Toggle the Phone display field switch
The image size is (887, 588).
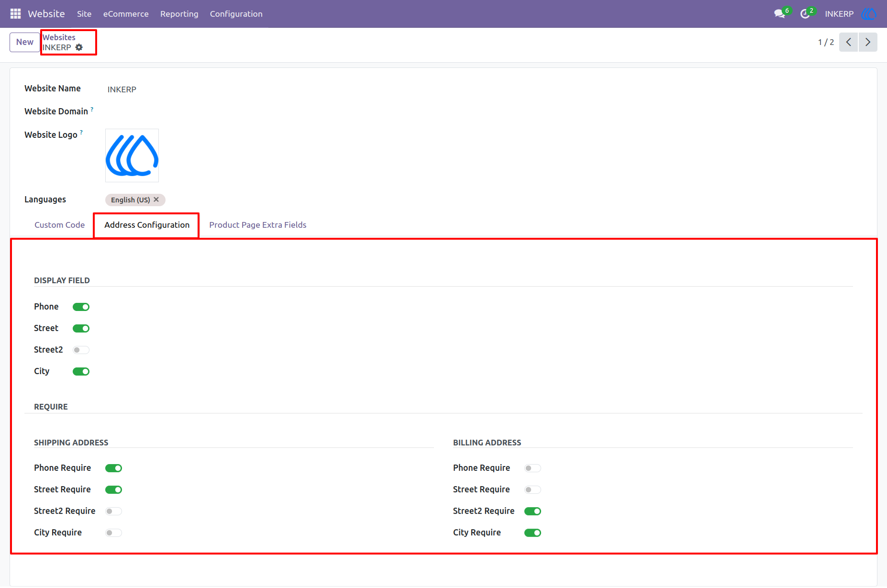pyautogui.click(x=81, y=307)
